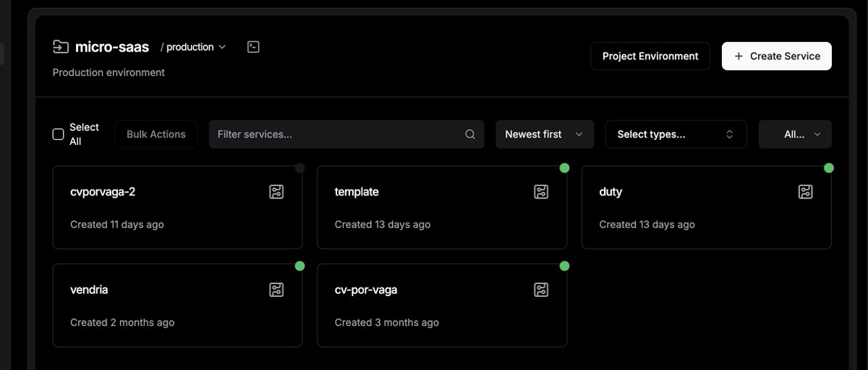
Task: Click the search magnifier in Filter services
Action: click(x=470, y=135)
